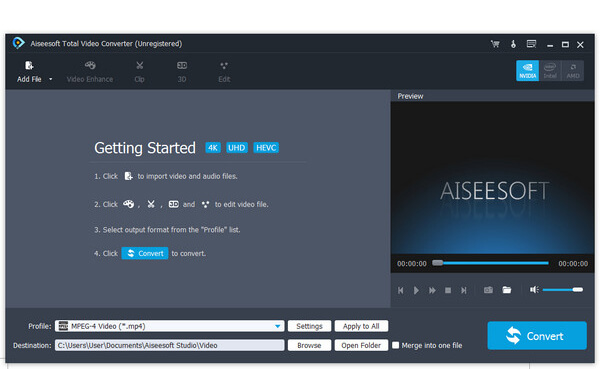Viewport: 600px width, 369px height.
Task: Click the MPEG-4 format icon in Profile
Action: [63, 326]
